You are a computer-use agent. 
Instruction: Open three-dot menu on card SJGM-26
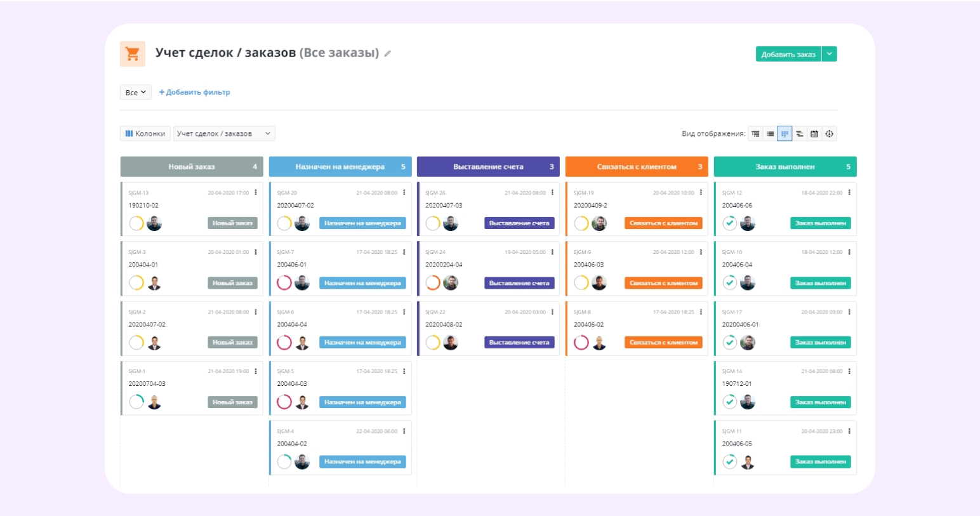point(552,192)
